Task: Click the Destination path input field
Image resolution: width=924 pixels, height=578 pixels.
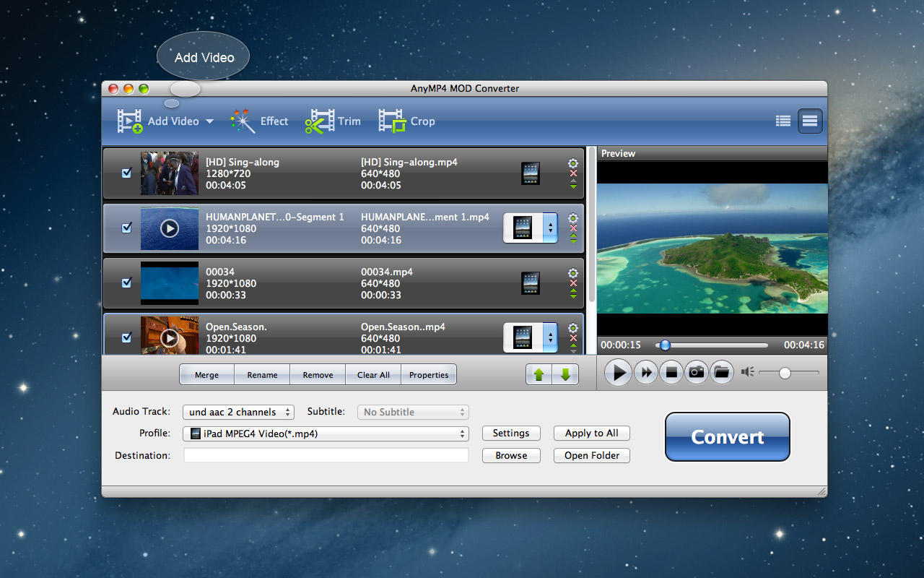Action: point(326,456)
